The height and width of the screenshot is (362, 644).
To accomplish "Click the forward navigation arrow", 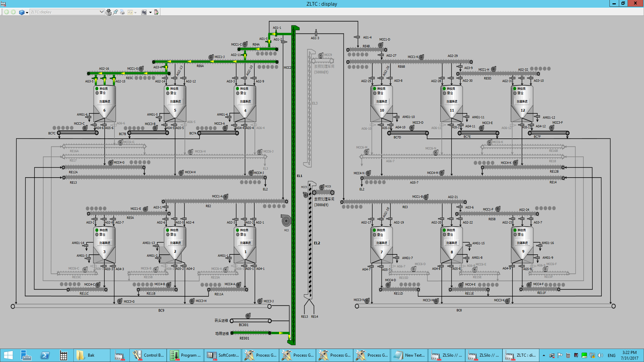I will [x=13, y=12].
